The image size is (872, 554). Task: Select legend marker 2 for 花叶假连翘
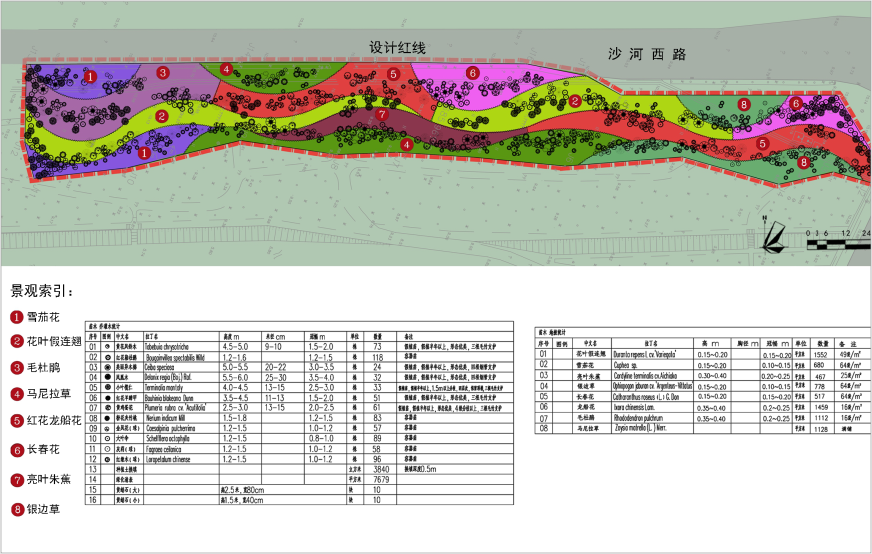(x=17, y=342)
